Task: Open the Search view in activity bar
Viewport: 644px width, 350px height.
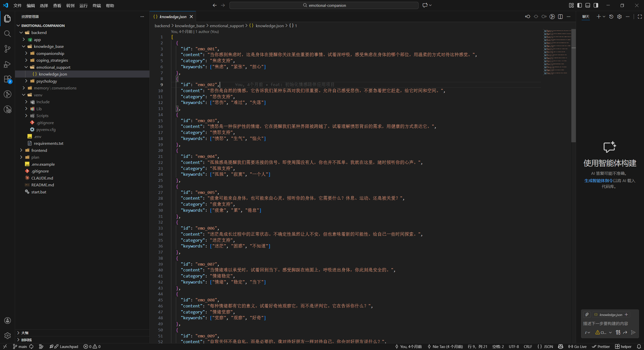Action: click(8, 34)
